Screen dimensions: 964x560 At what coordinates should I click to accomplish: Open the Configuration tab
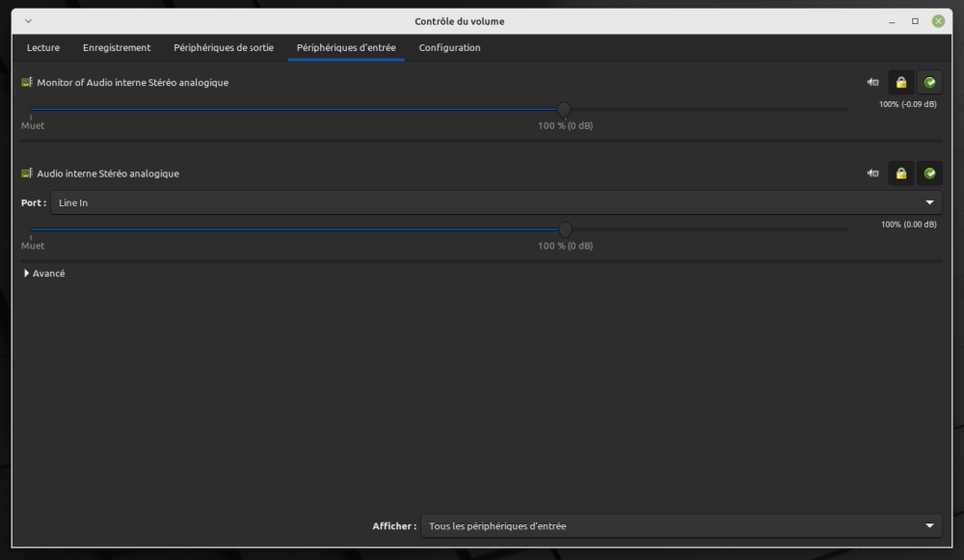[x=450, y=48]
